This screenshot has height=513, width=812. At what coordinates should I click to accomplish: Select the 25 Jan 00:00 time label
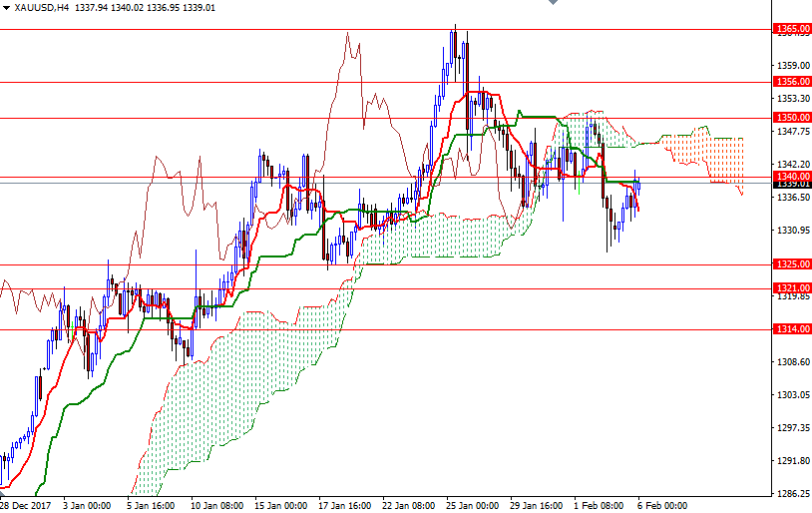click(473, 505)
